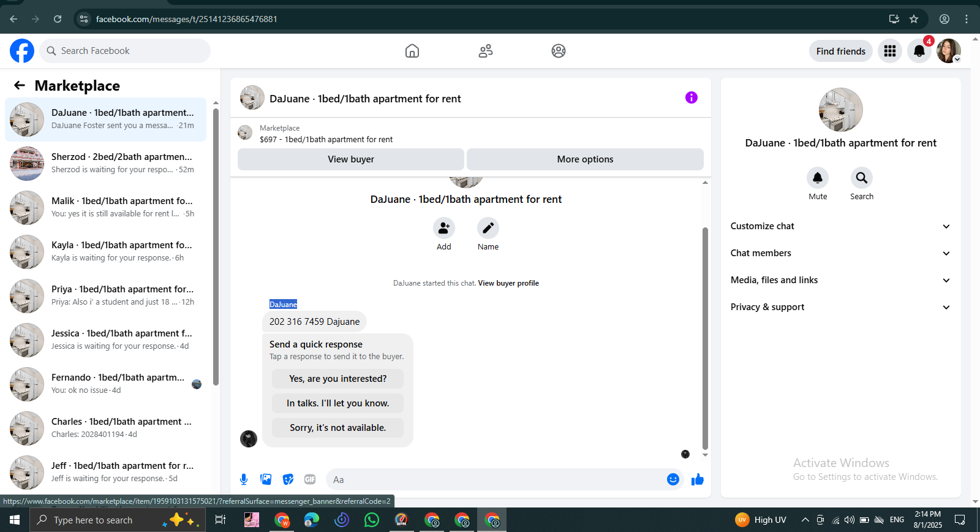Open the Jessica apartment conversation
This screenshot has height=532, width=980.
[105, 340]
